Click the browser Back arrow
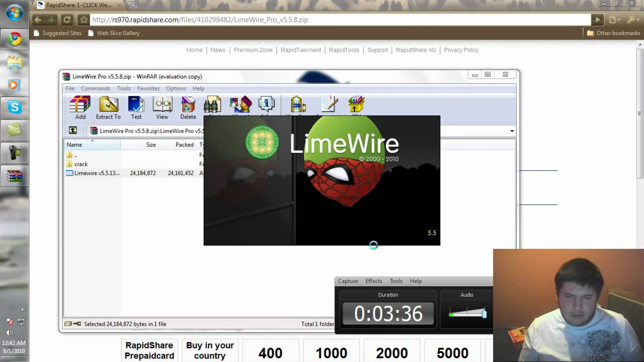Screen dimensions: 644x362 (x=38, y=20)
